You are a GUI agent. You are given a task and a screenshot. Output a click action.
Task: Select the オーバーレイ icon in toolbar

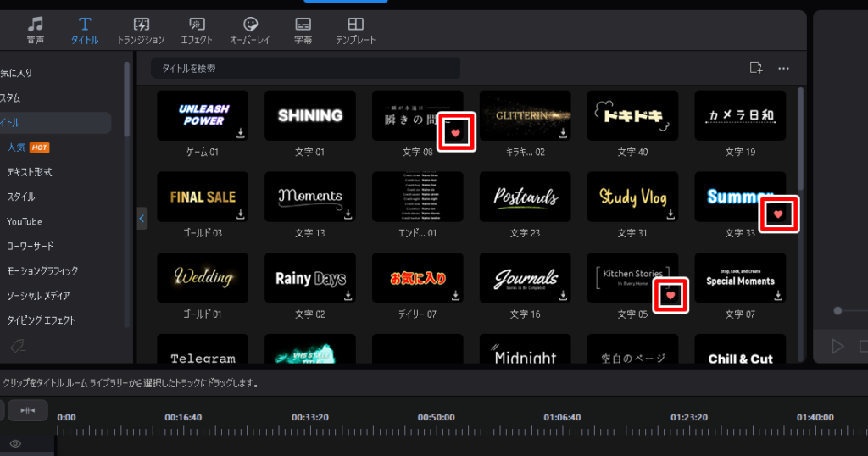tap(250, 31)
